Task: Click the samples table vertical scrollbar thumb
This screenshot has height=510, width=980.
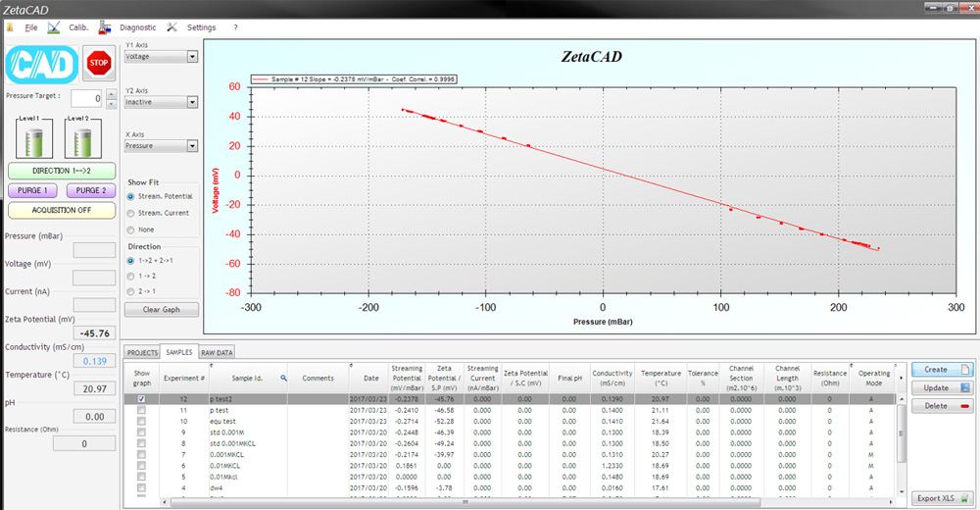Action: pyautogui.click(x=902, y=433)
